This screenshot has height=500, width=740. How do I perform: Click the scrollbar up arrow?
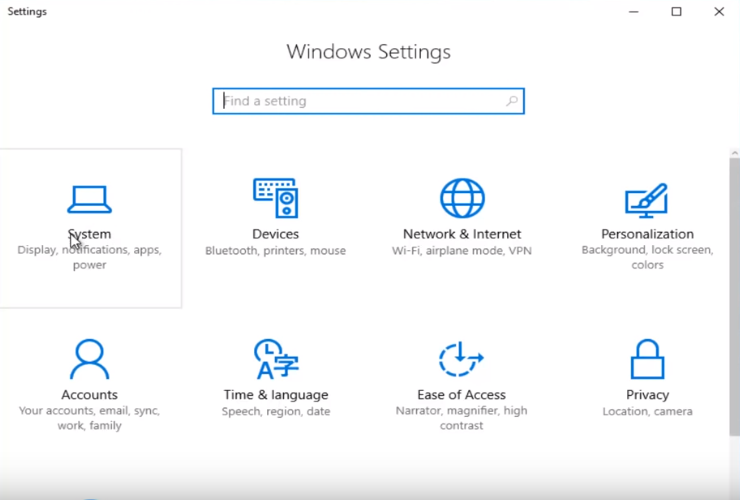(x=734, y=153)
